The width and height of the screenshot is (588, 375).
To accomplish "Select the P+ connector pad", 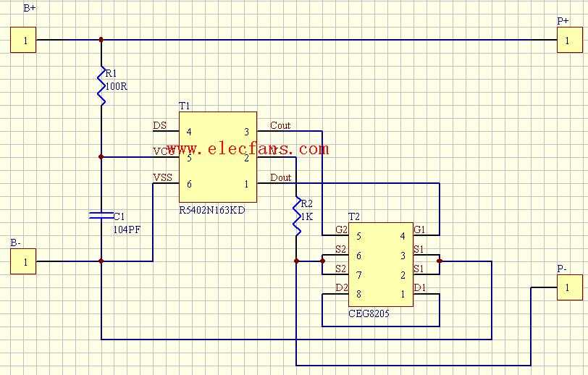I will coord(570,40).
